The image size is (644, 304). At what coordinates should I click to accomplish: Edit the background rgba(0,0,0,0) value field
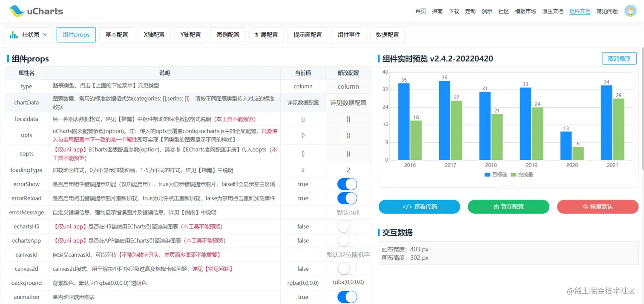point(348,282)
